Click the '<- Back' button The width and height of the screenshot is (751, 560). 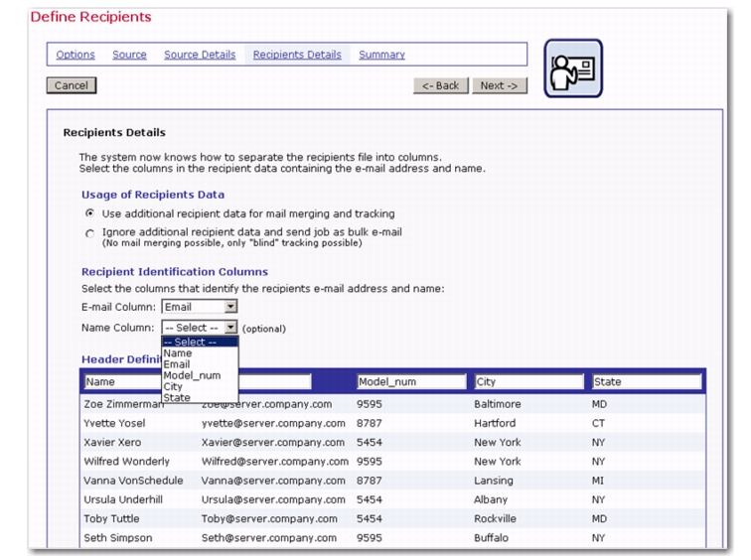pos(441,85)
